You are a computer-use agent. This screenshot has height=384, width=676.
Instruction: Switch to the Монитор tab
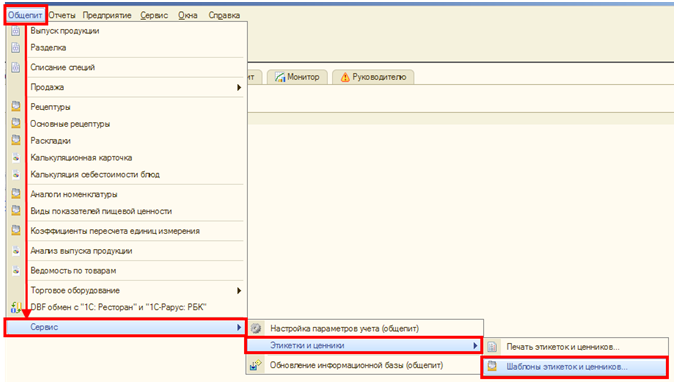[297, 77]
